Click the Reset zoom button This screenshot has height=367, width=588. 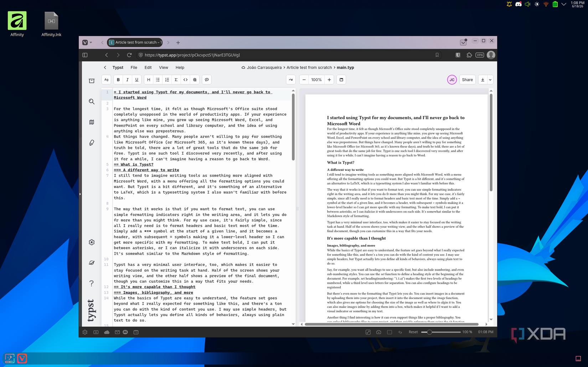[x=413, y=332]
